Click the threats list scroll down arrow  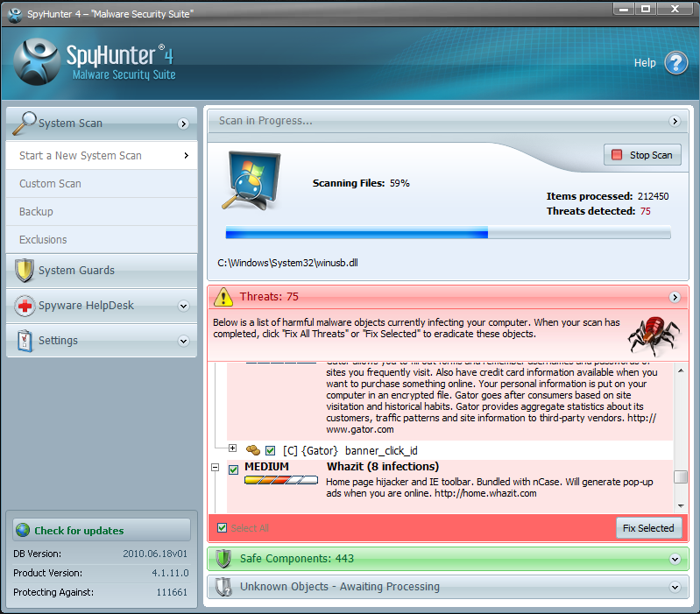[681, 506]
